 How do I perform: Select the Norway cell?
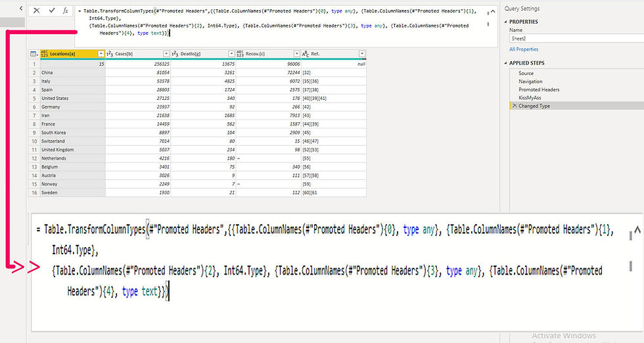[72, 184]
